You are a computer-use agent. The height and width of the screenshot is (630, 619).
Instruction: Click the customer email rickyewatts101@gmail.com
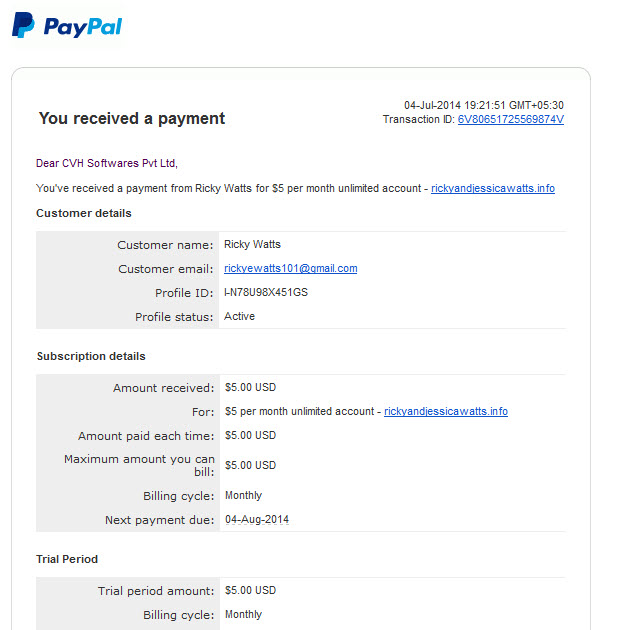point(290,268)
